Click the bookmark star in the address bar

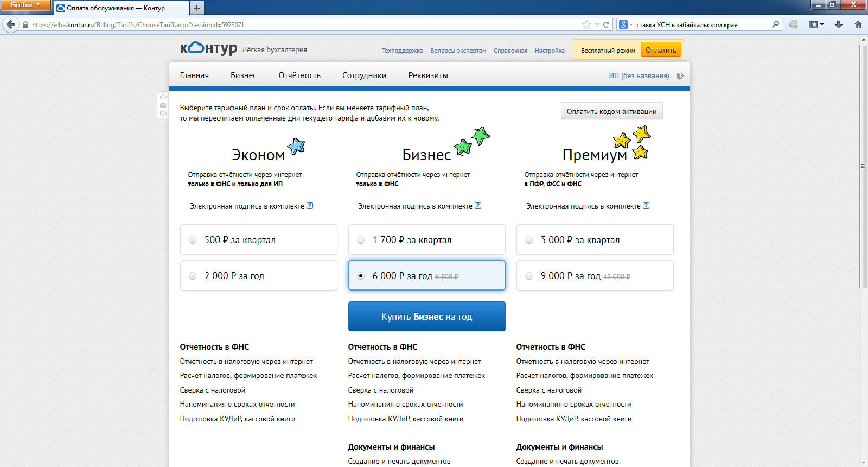(x=586, y=24)
